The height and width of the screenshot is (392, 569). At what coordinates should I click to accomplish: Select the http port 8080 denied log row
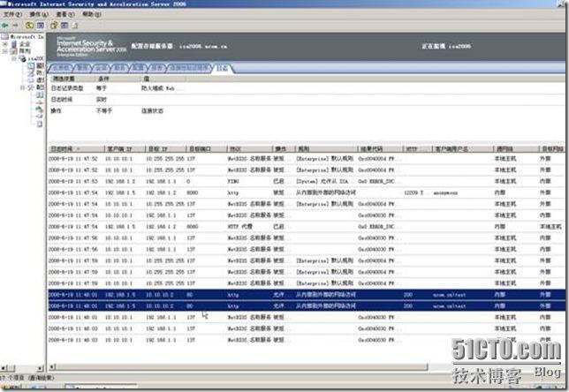[306, 192]
